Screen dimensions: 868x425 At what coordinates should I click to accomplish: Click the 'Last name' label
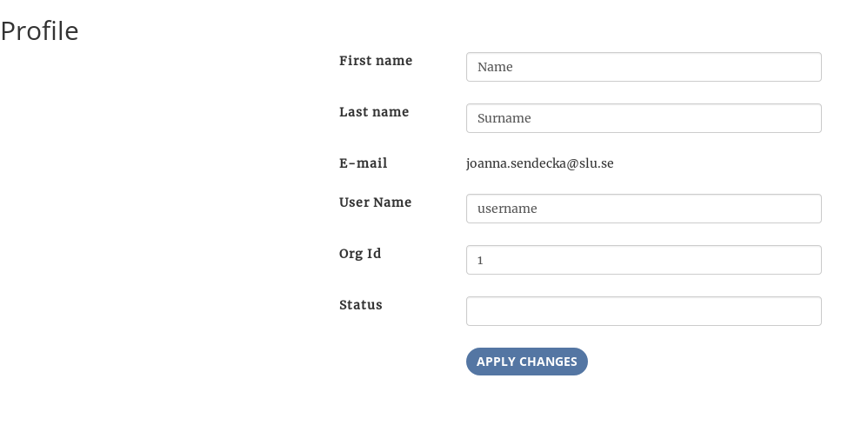(374, 112)
